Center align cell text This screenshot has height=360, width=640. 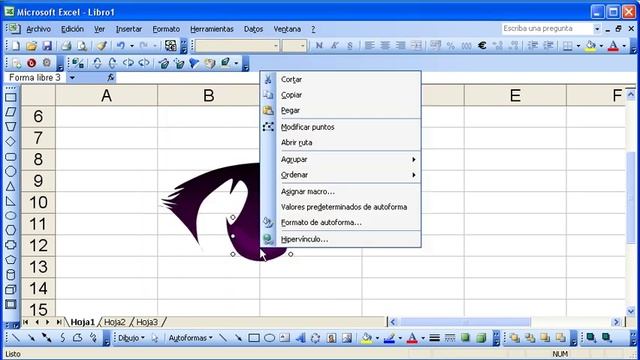[385, 46]
